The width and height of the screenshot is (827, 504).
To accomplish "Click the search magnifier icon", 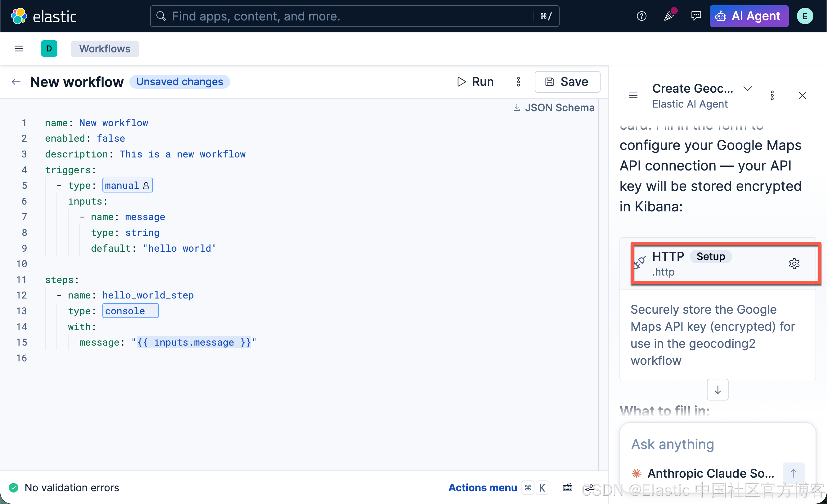I will 161,16.
